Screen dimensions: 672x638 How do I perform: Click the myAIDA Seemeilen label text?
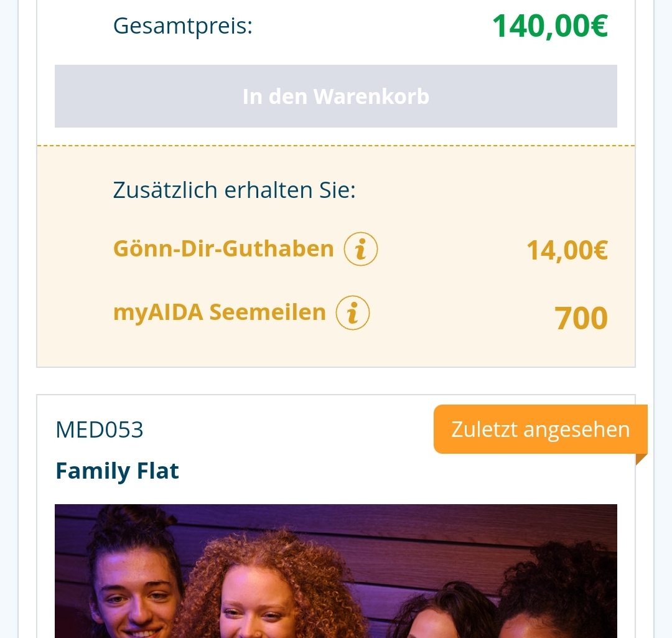[x=219, y=312]
